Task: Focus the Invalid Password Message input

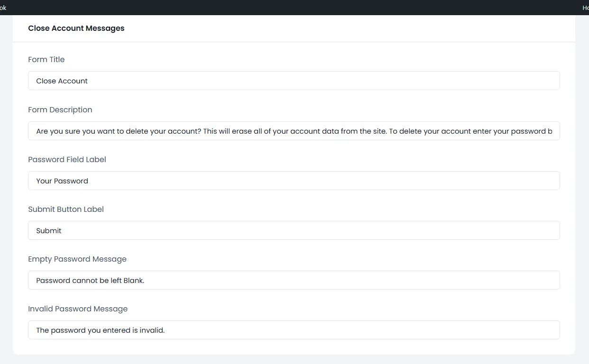Action: 294,330
